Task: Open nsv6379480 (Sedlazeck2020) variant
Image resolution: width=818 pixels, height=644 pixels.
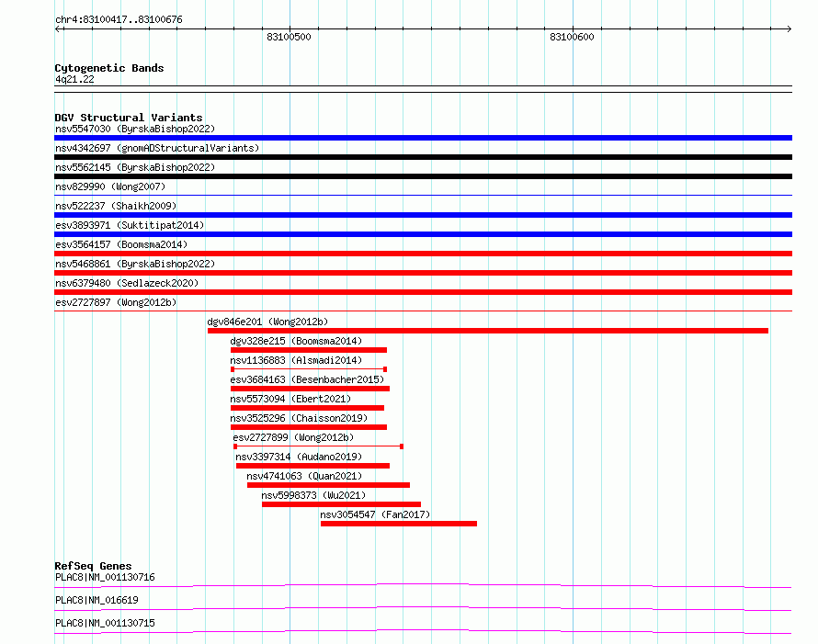Action: point(127,283)
